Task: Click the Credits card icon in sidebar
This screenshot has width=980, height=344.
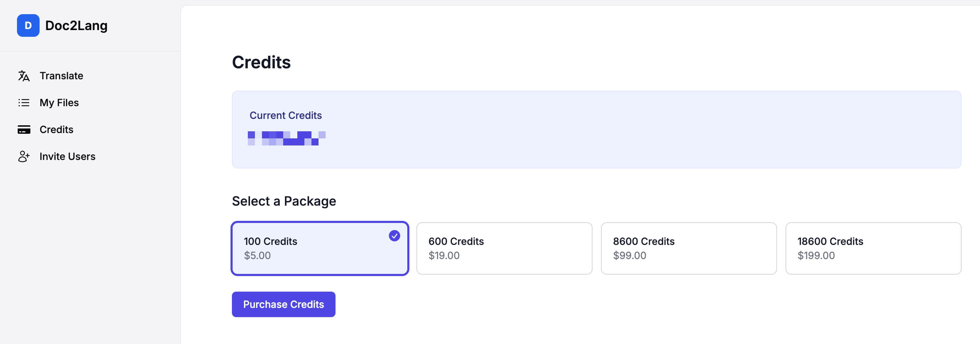Action: coord(24,130)
